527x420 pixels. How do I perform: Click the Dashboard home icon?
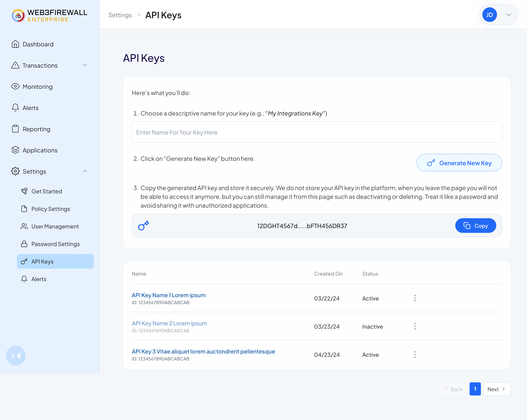pyautogui.click(x=15, y=44)
